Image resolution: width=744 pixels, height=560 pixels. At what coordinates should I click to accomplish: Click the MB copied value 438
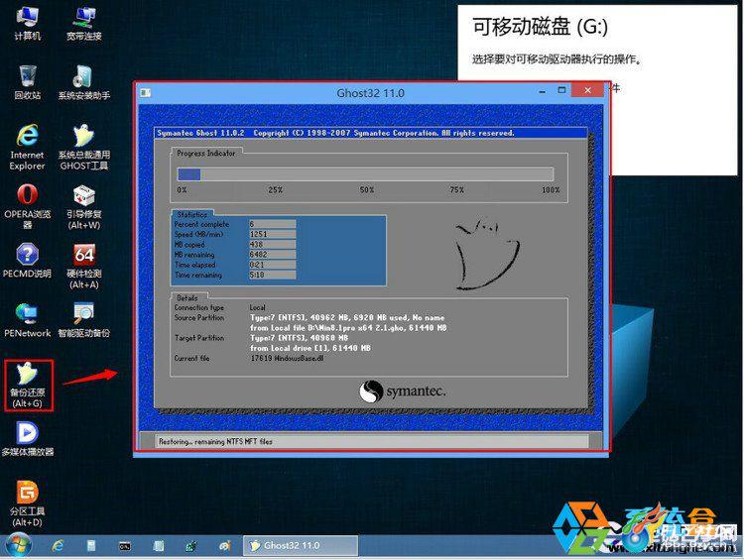[272, 244]
